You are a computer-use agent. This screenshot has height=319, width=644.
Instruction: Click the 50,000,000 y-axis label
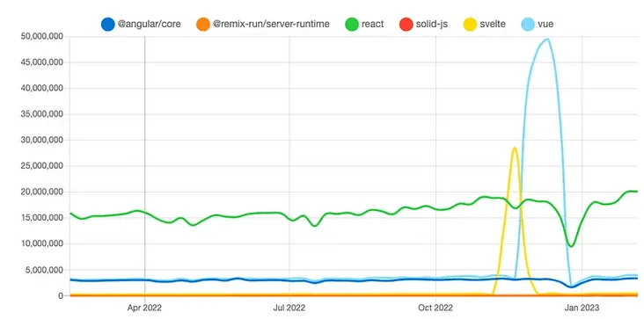pyautogui.click(x=42, y=37)
